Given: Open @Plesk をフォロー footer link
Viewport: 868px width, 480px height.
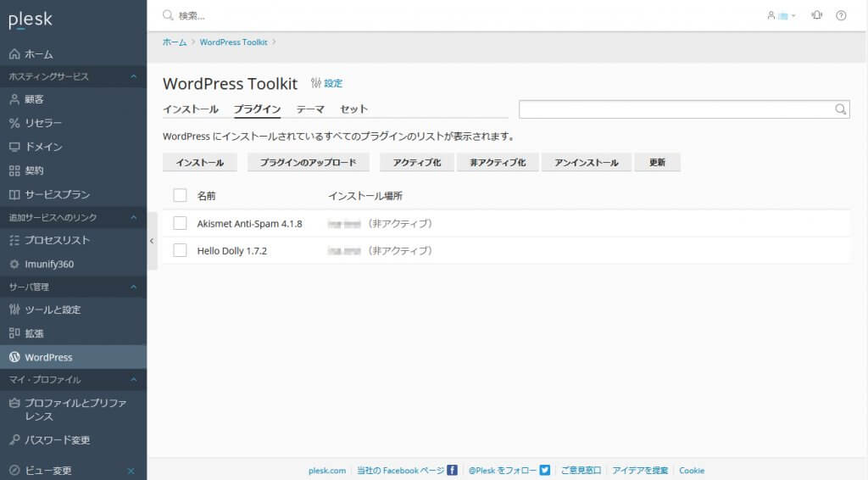Looking at the screenshot, I should (x=503, y=471).
